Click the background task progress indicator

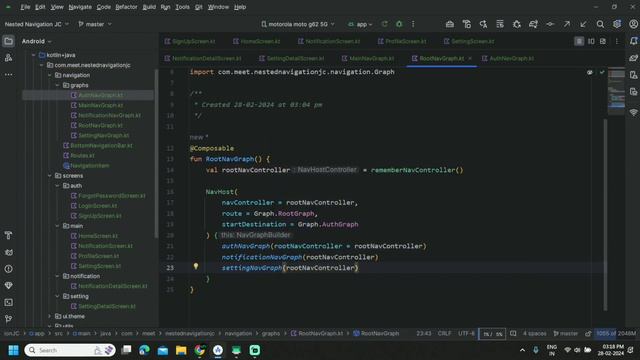(x=492, y=334)
